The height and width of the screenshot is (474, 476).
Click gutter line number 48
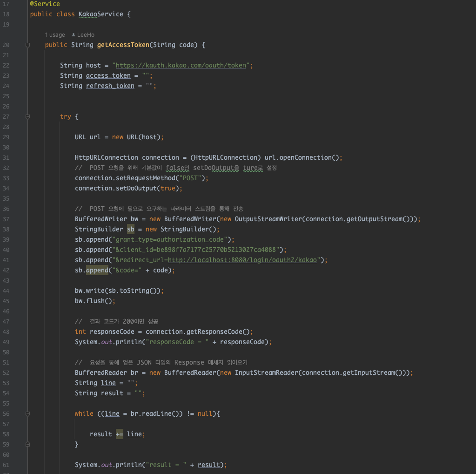[x=6, y=332]
